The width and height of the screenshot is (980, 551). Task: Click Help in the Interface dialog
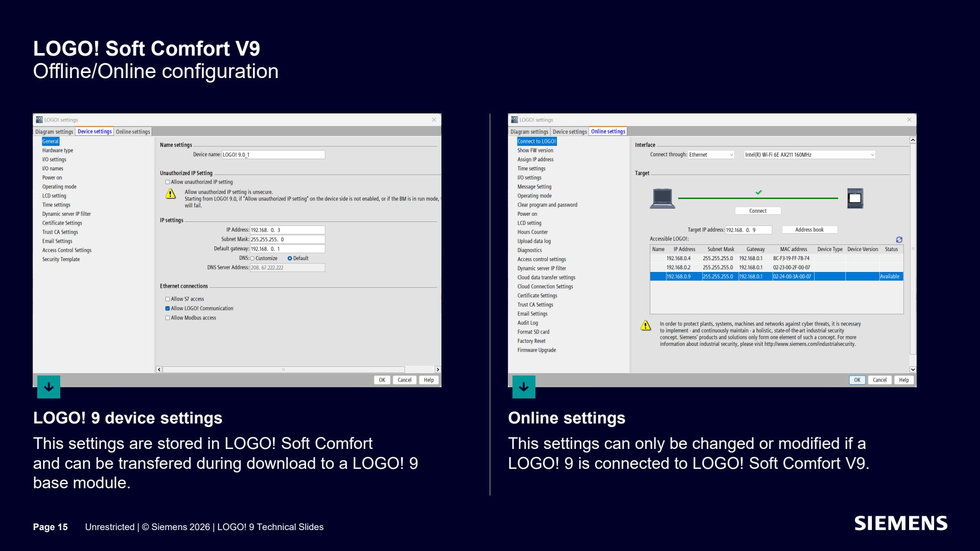click(904, 380)
